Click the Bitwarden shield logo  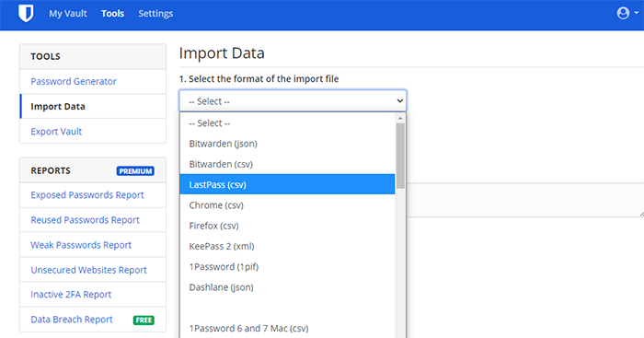26,14
